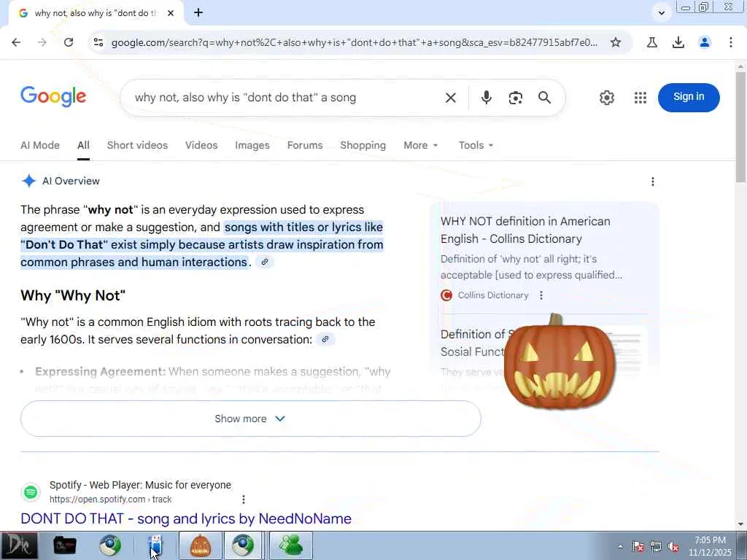Switch to Videos tab
This screenshot has height=560, width=747.
click(201, 145)
